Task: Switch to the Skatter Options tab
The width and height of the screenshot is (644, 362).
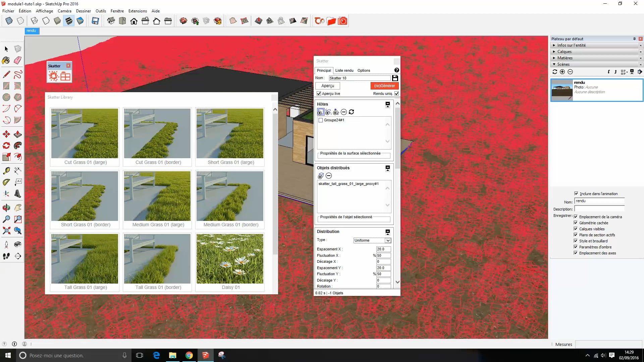Action: click(x=364, y=70)
